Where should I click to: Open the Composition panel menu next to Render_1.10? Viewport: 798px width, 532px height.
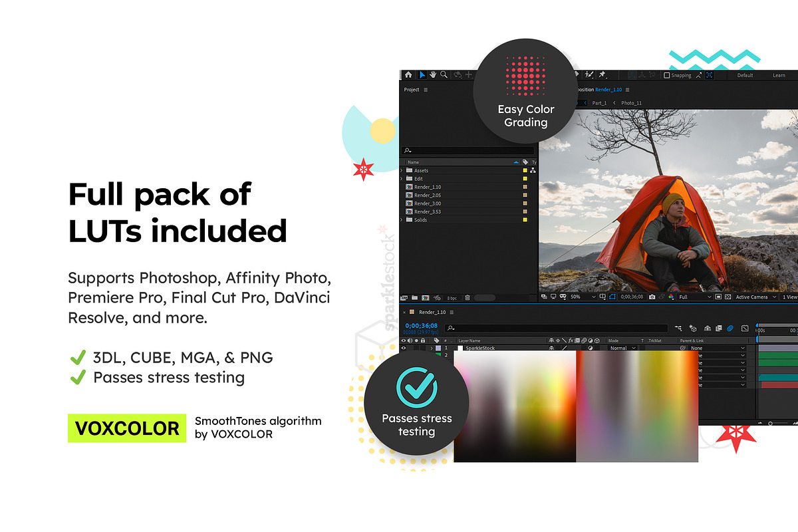[627, 90]
